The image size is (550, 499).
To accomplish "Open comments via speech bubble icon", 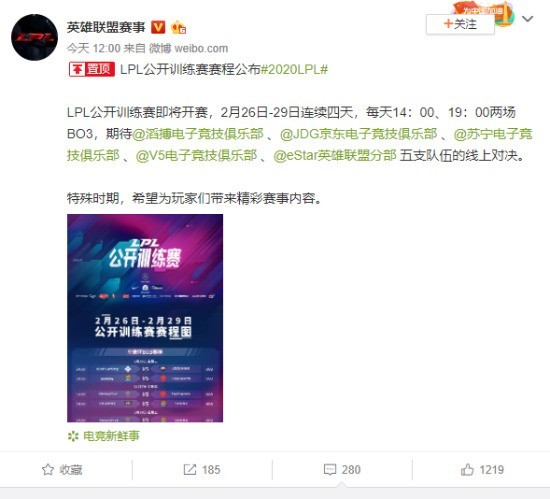I will click(330, 470).
